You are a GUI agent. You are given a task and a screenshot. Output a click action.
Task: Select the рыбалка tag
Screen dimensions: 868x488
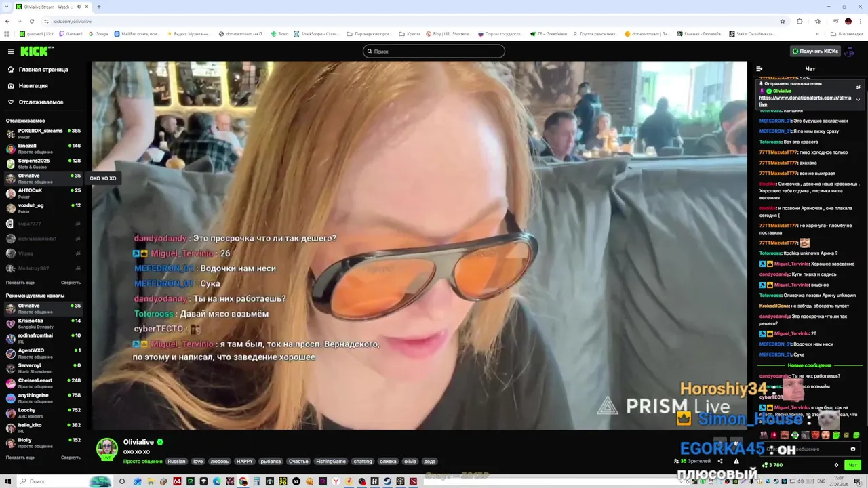tap(271, 462)
